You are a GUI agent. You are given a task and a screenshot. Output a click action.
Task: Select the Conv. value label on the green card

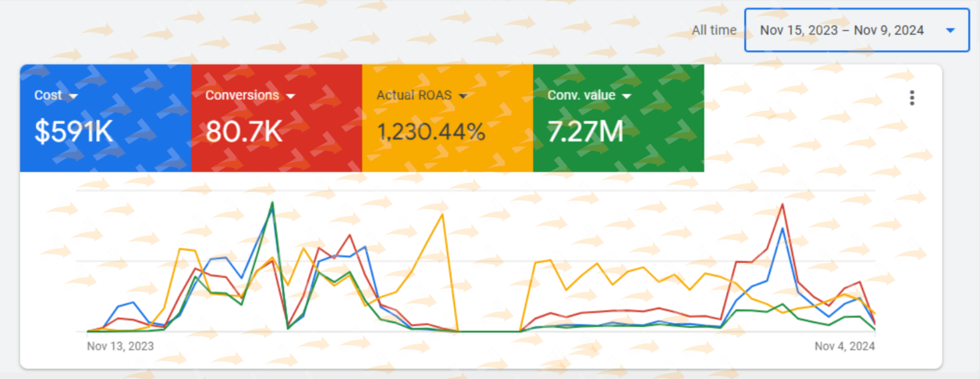581,96
